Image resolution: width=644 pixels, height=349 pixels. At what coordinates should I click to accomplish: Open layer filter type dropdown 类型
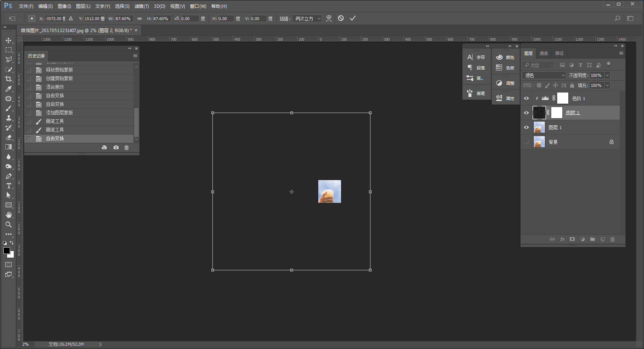pos(539,65)
